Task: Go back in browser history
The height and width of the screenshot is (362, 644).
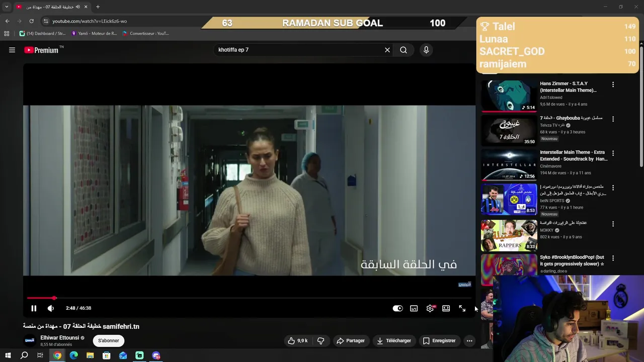Action: click(7, 21)
